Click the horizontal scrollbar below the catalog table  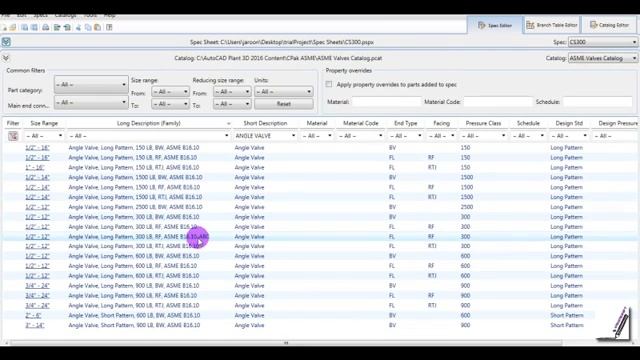coord(286,343)
